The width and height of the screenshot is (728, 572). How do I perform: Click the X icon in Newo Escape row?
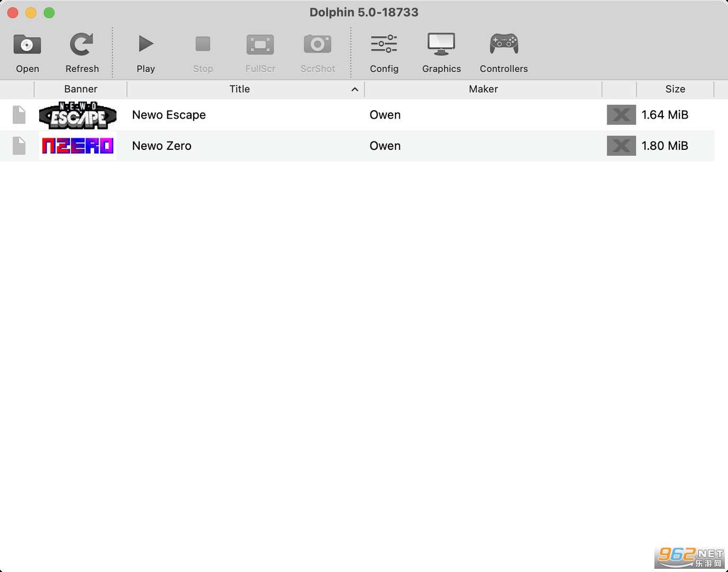coord(621,115)
